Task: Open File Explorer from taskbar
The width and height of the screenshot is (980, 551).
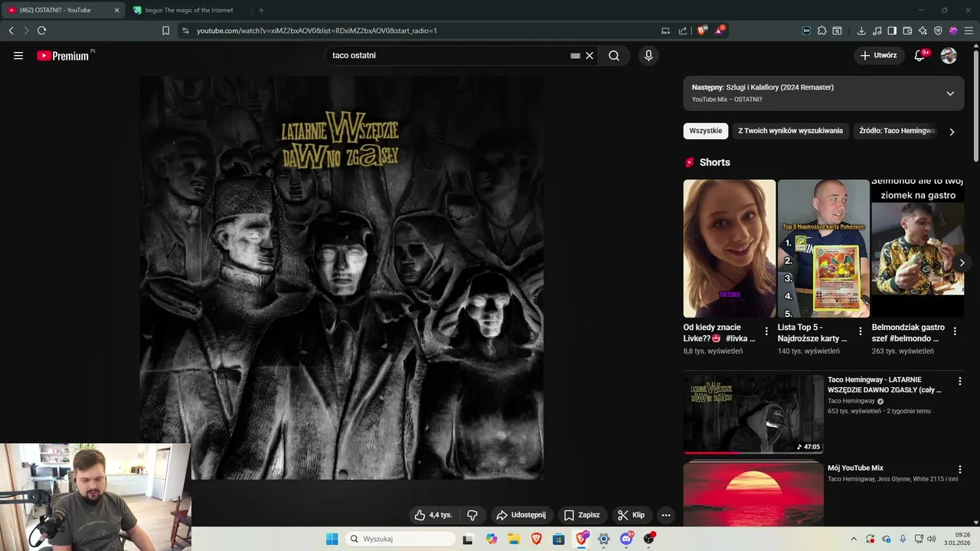Action: tap(514, 539)
